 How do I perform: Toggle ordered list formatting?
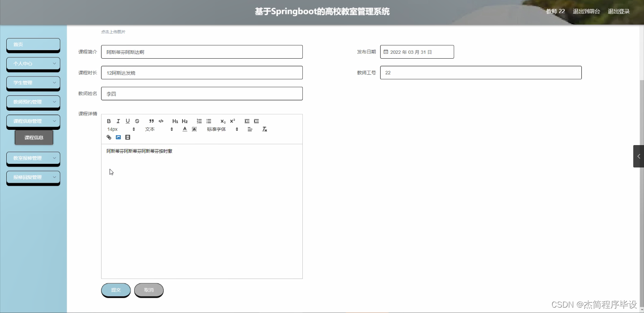point(199,121)
